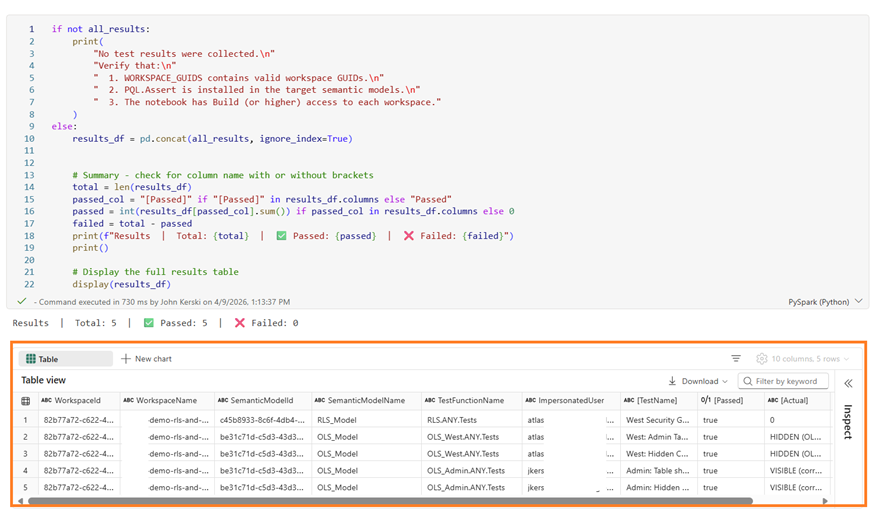Collapse the Inspect panel with double chevron

coord(848,383)
